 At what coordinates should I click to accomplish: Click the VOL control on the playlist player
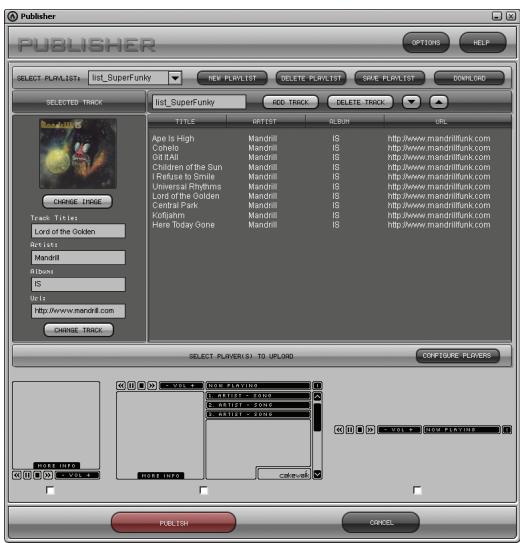point(181,385)
